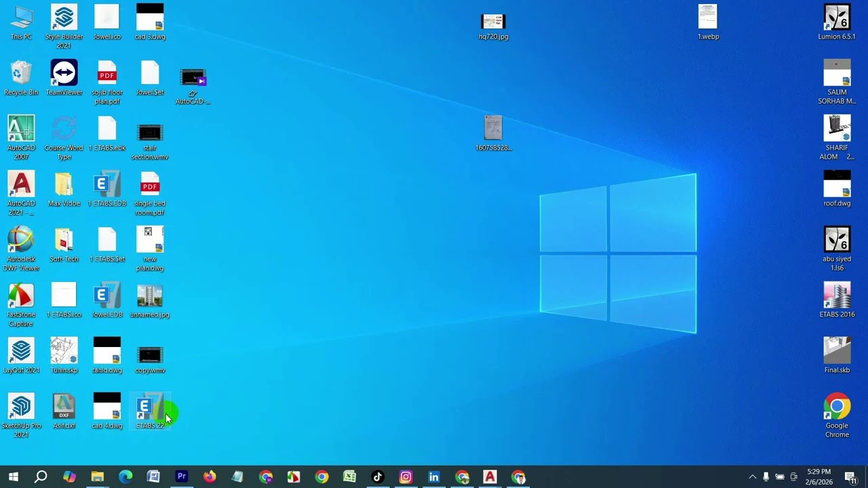Select the 1 ETABS.ebk file
Image resolution: width=868 pixels, height=488 pixels.
point(106,134)
